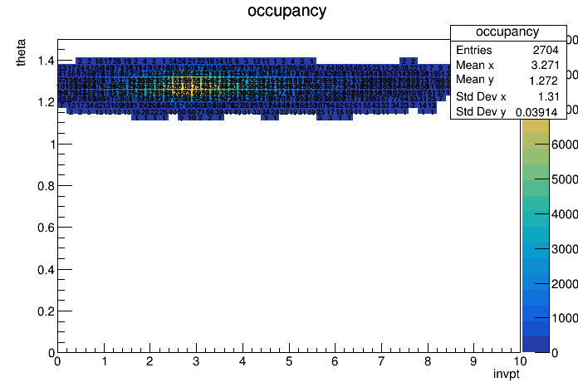Select the stats box 'occupancy' header
578x392 pixels.
coord(507,32)
